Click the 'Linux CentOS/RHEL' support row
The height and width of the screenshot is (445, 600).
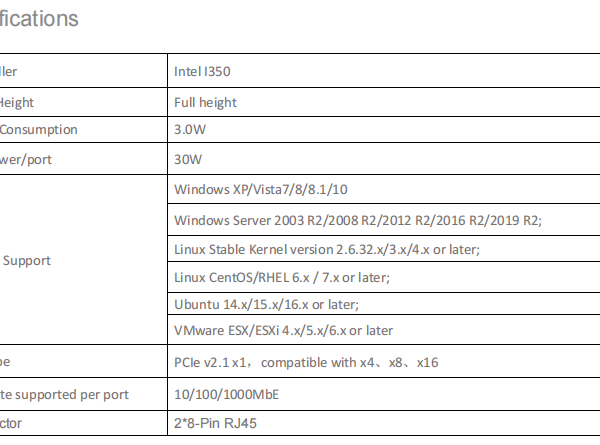click(x=281, y=277)
